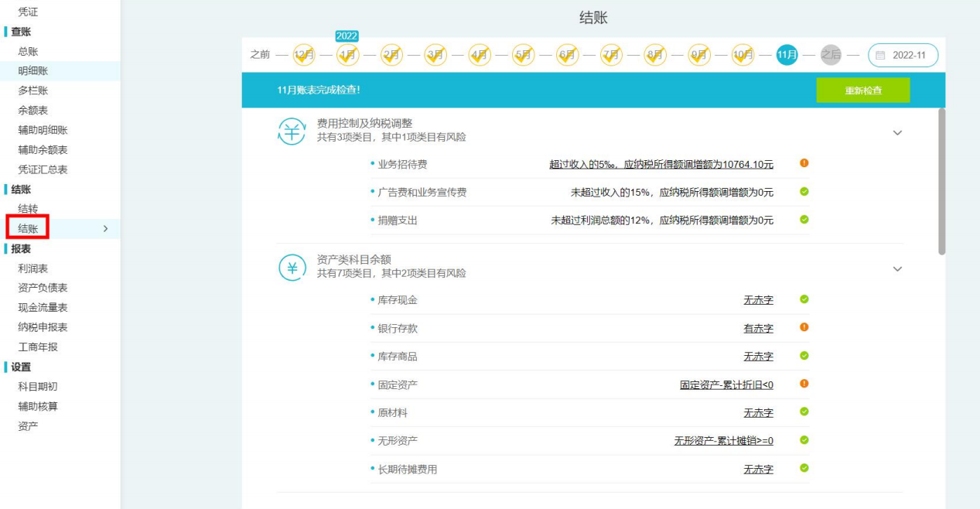The width and height of the screenshot is (980, 509).
Task: Select the 5月 timeline month
Action: coord(524,54)
